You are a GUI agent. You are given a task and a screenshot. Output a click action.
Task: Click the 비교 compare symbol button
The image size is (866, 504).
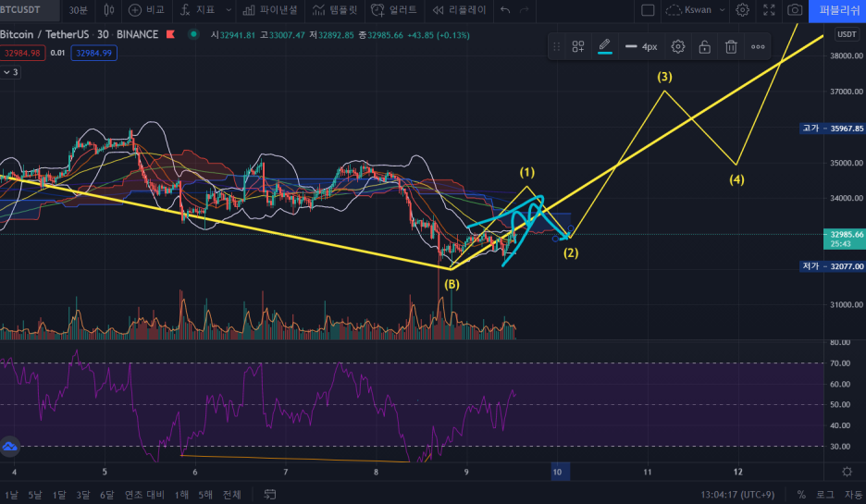pos(146,10)
